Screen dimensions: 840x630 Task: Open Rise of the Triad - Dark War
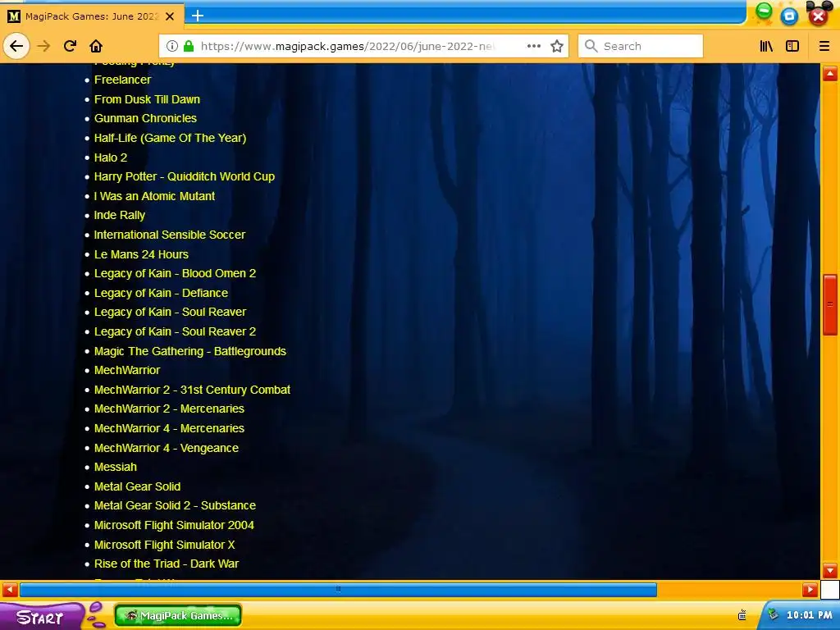(x=167, y=564)
